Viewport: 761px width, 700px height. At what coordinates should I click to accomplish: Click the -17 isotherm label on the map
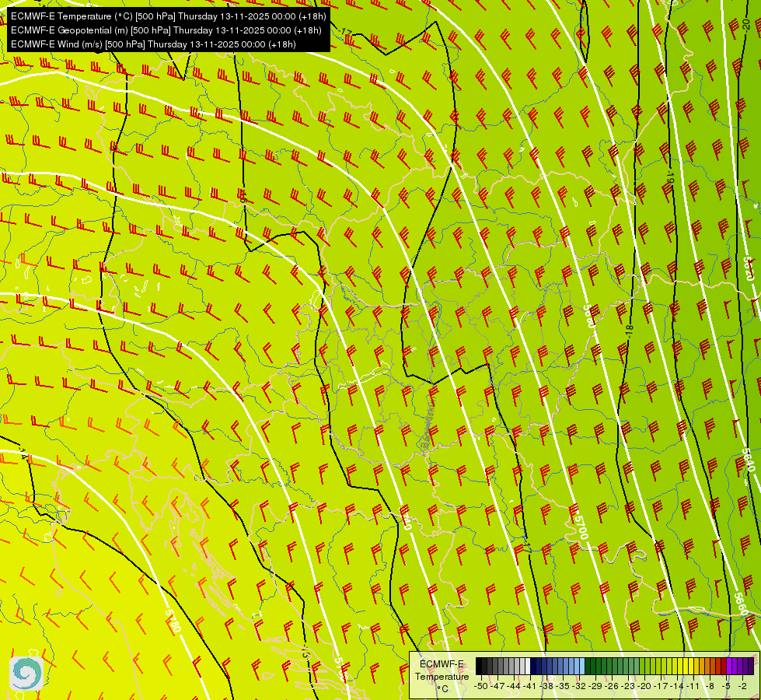pos(346,32)
